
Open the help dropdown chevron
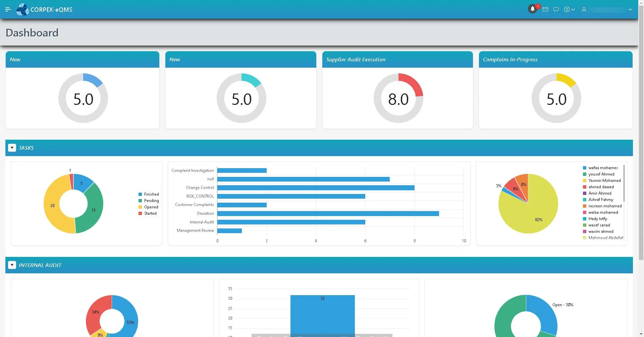(573, 9)
